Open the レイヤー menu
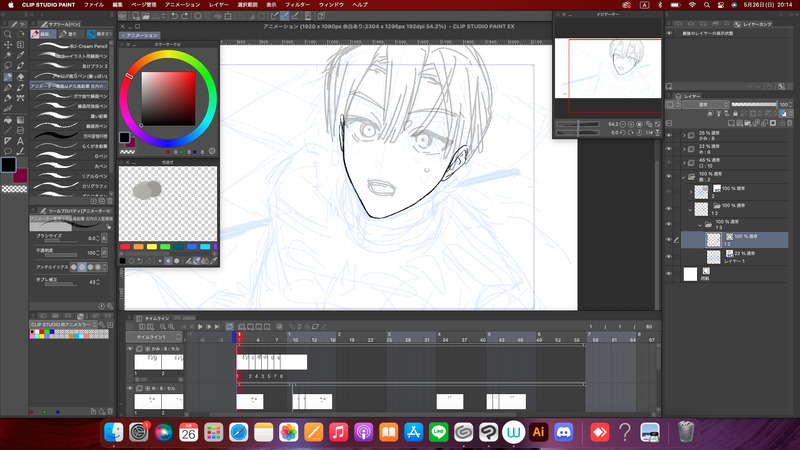 point(219,5)
